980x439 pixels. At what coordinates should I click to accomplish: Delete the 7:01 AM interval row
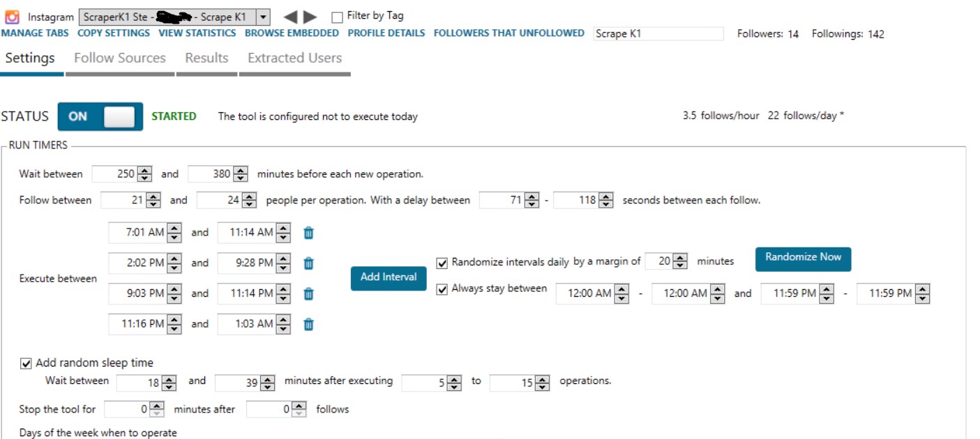click(309, 233)
